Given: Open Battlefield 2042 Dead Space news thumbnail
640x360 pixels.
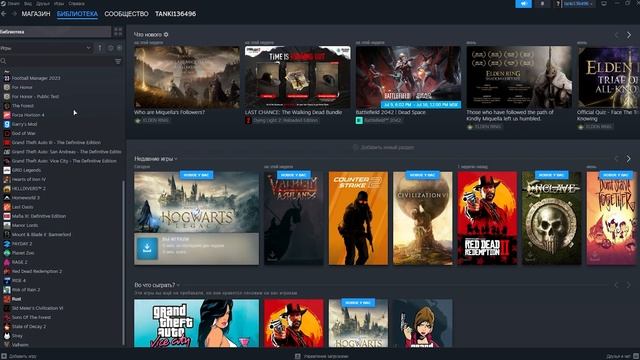Looking at the screenshot, I should 408,77.
